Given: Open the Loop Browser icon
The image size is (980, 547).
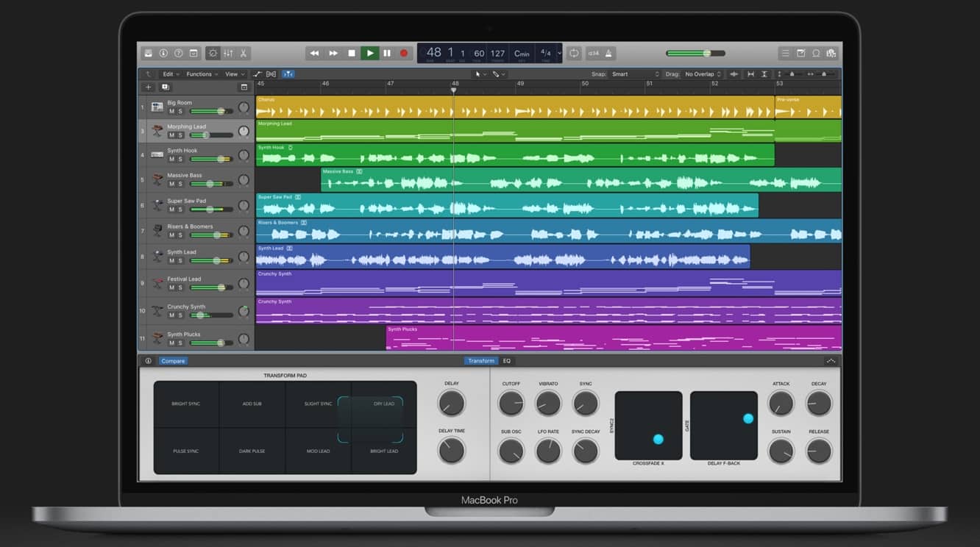Looking at the screenshot, I should coord(816,53).
